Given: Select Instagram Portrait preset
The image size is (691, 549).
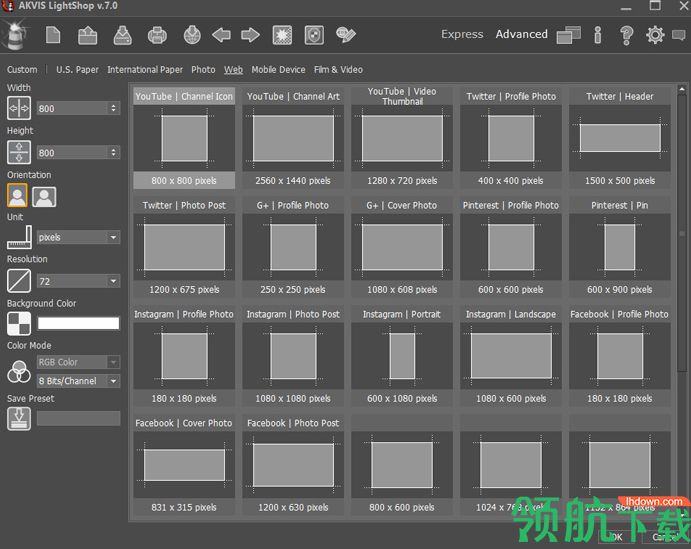Looking at the screenshot, I should coord(402,356).
